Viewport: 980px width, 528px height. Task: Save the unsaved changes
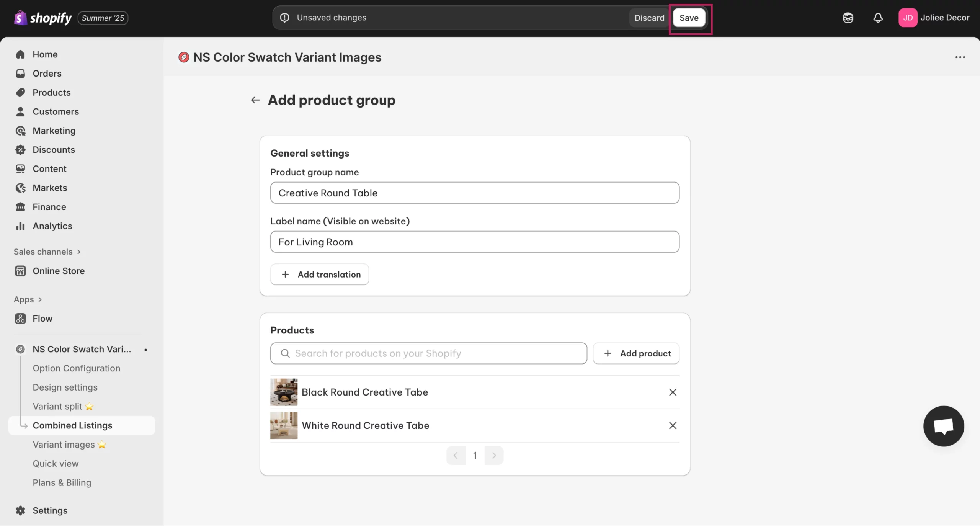tap(689, 18)
